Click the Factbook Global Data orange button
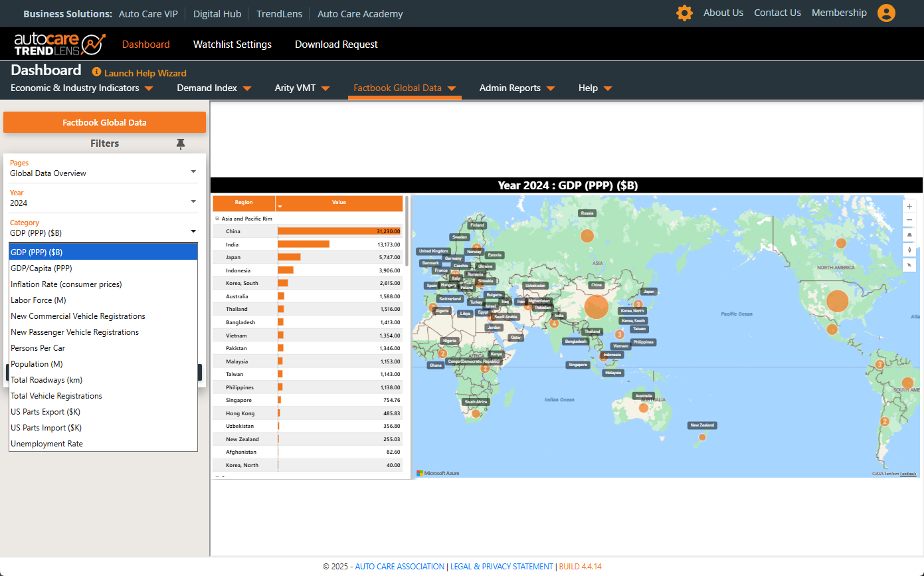 pyautogui.click(x=104, y=122)
